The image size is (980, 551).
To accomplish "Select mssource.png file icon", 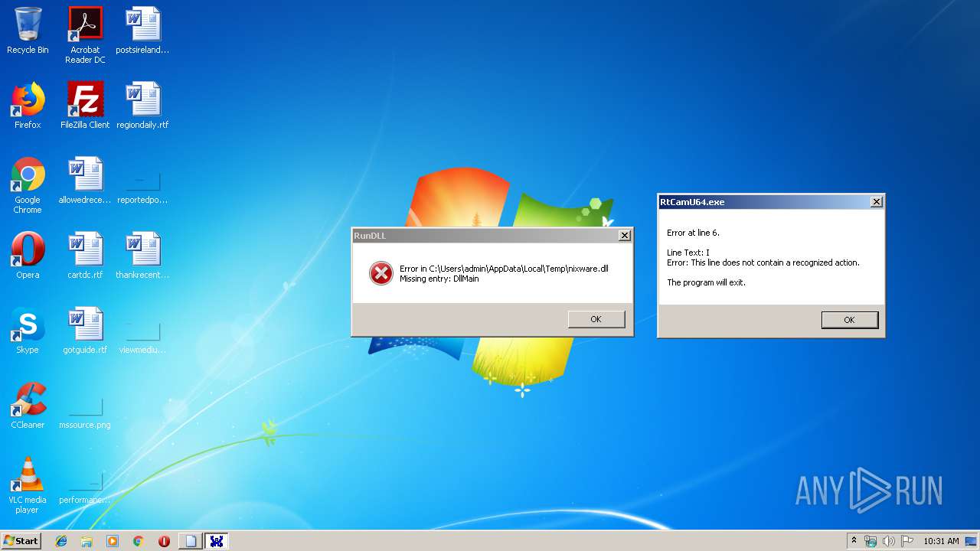I will click(85, 413).
